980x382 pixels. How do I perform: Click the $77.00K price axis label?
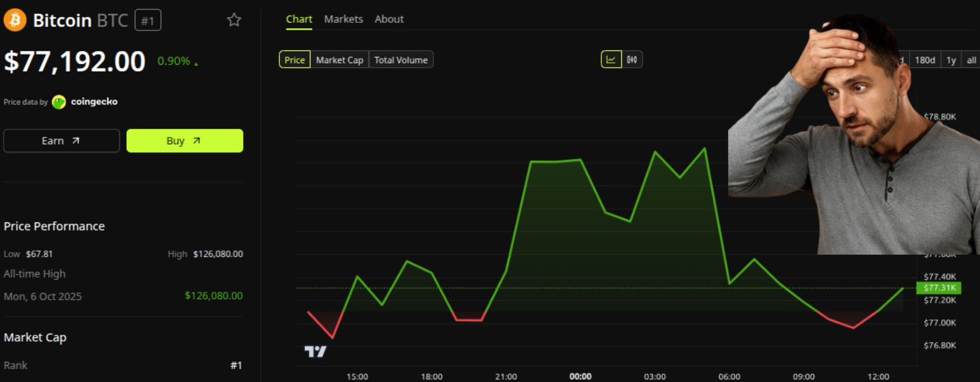coord(940,323)
